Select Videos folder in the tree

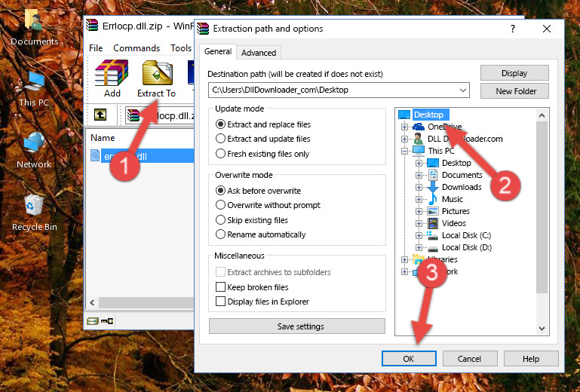(454, 223)
